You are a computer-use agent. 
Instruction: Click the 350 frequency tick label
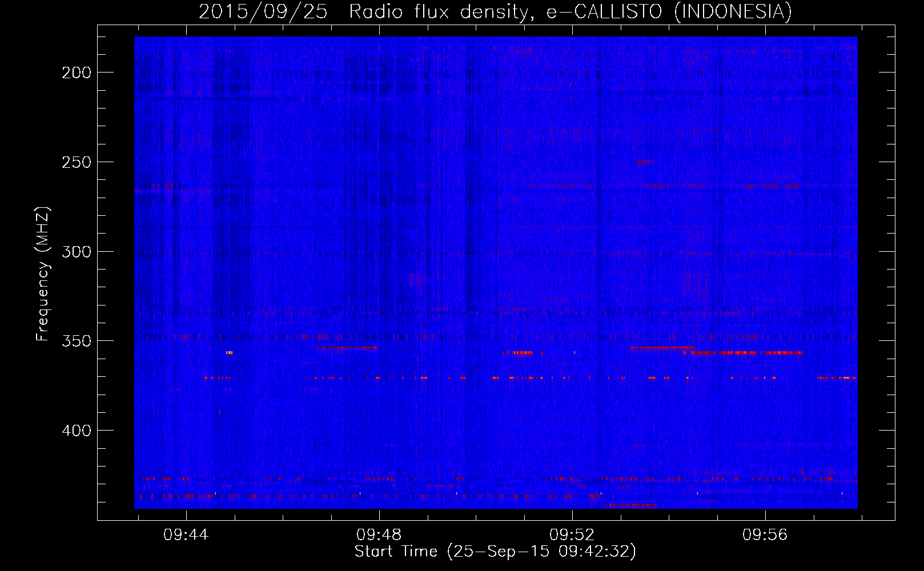[77, 341]
